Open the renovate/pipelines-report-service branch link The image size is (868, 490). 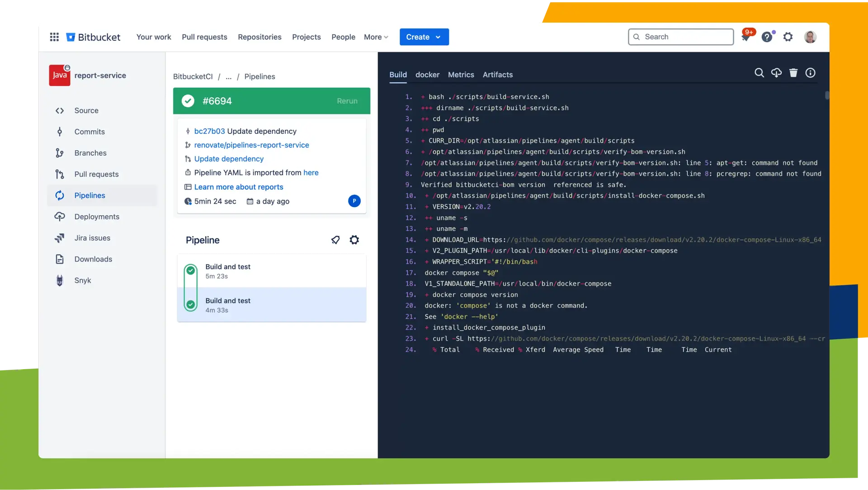(251, 145)
